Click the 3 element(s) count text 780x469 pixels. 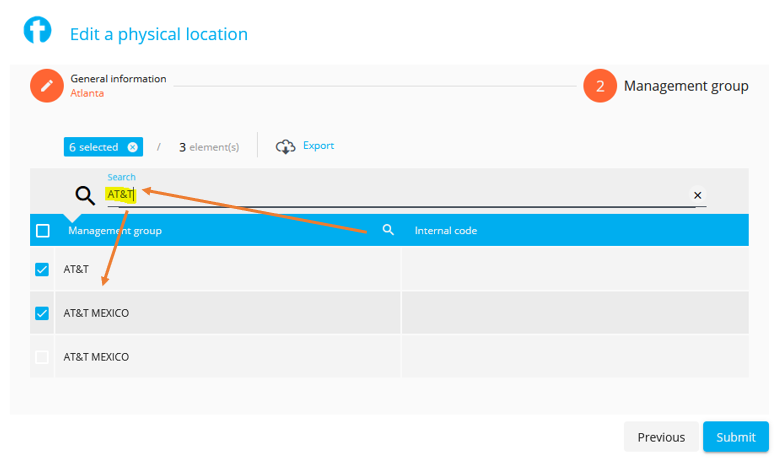point(209,147)
